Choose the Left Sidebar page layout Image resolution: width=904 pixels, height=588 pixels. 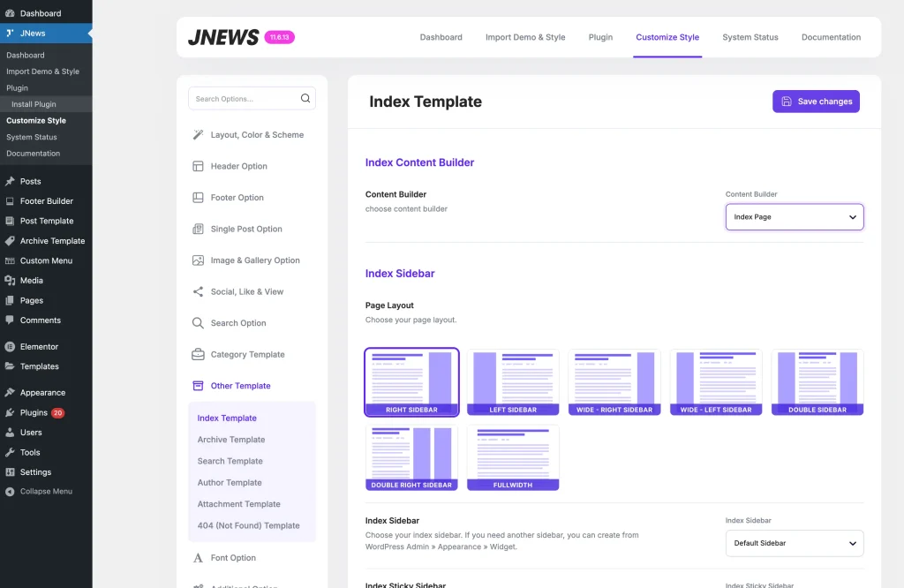pyautogui.click(x=513, y=381)
